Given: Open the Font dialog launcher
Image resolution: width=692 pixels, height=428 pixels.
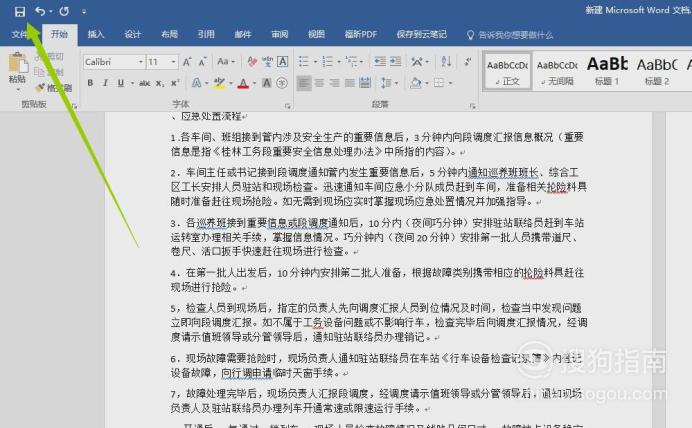Looking at the screenshot, I should pyautogui.click(x=287, y=106).
